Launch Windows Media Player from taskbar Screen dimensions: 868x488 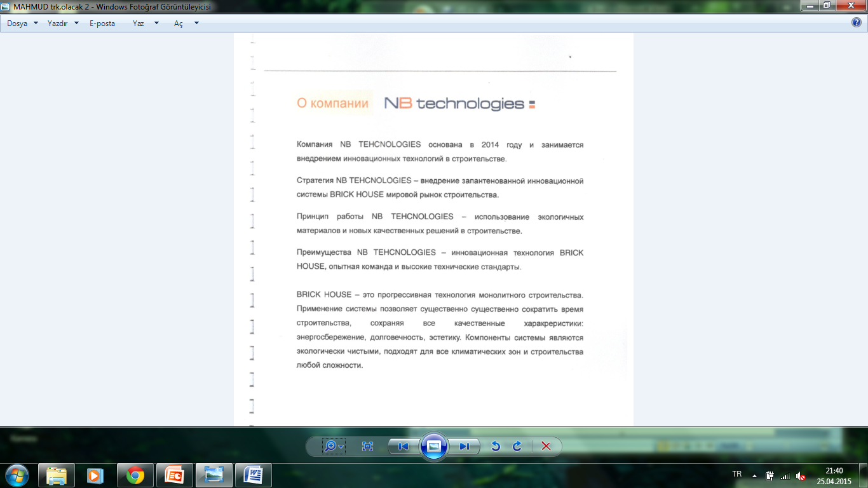[x=95, y=475]
